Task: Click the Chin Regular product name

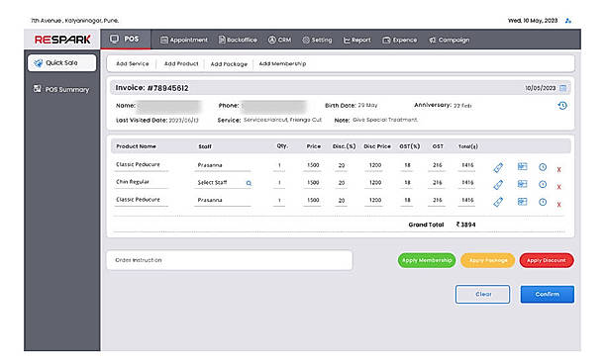Action: coord(133,182)
